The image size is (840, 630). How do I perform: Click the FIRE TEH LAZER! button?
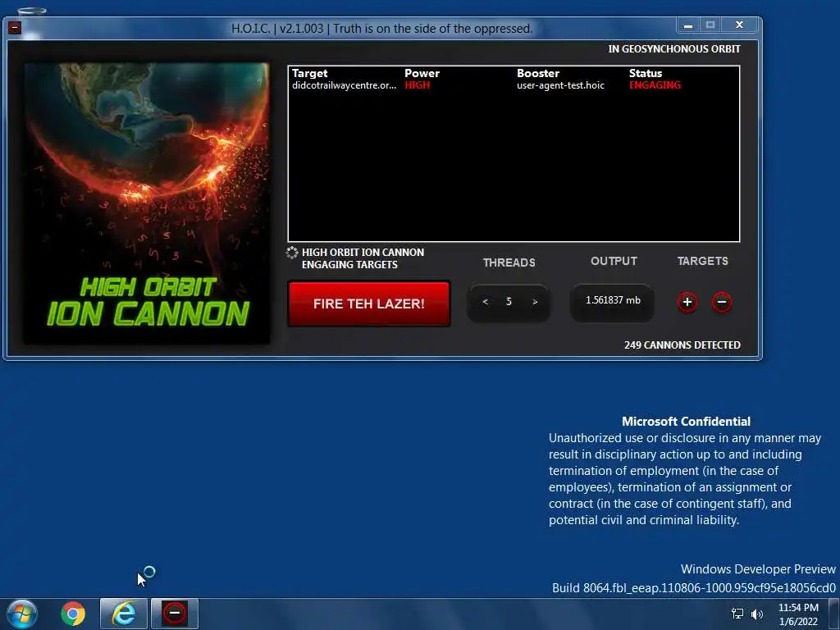(x=368, y=304)
